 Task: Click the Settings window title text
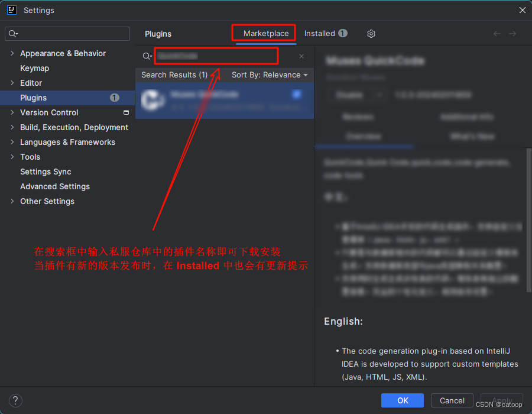[38, 11]
